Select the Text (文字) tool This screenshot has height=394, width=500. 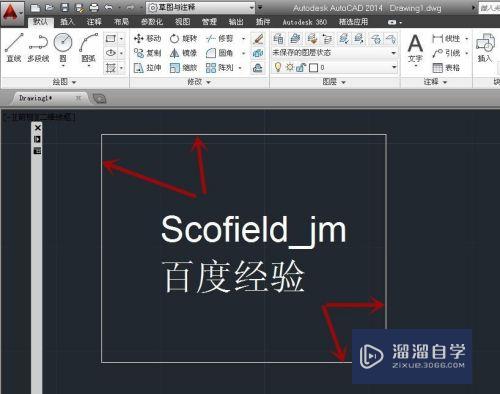point(415,48)
